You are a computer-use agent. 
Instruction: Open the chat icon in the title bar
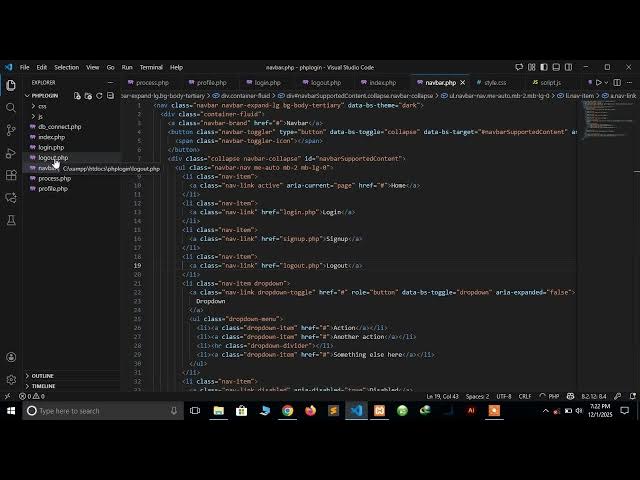click(519, 67)
